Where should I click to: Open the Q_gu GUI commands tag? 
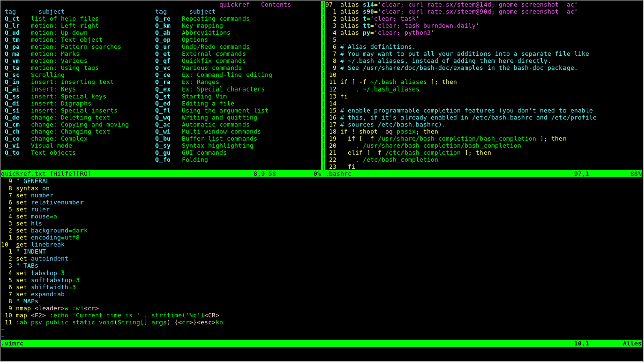[x=163, y=152]
